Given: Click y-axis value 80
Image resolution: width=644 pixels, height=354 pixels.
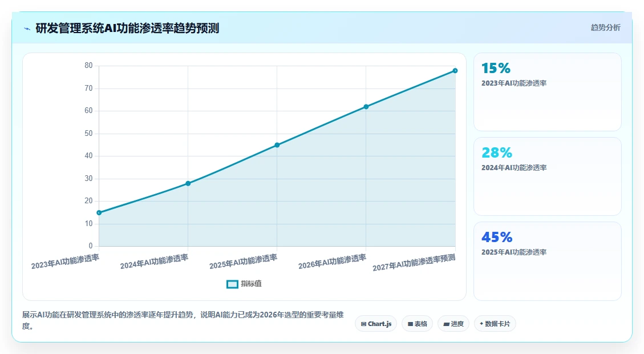Looking at the screenshot, I should (x=89, y=66).
